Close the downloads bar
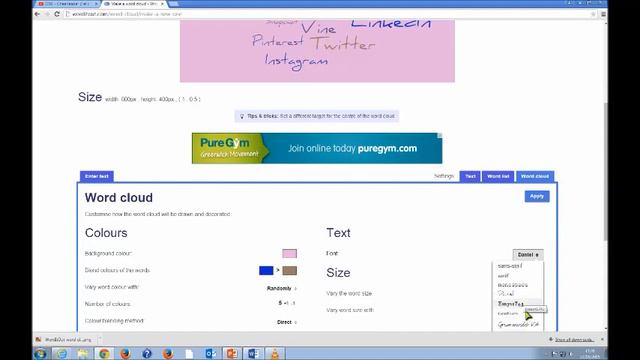Screen dimensions: 640x360 pos(602,340)
